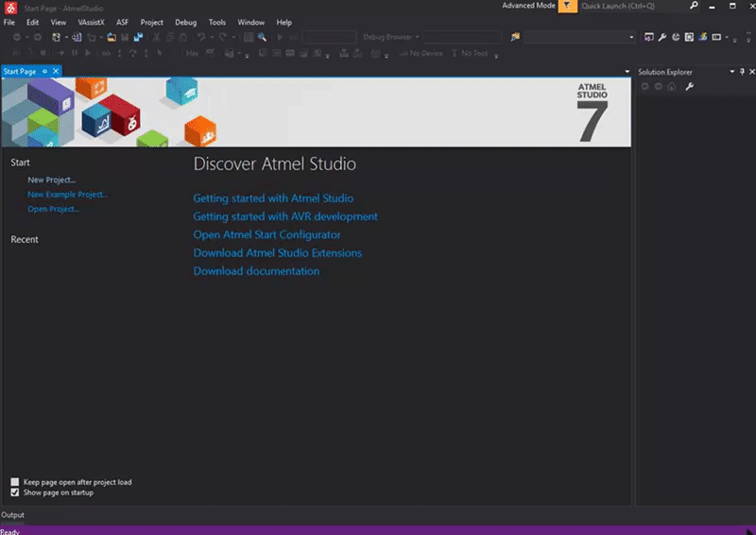Click the wrench icon in Solution Explorer
756x535 pixels.
click(x=690, y=87)
